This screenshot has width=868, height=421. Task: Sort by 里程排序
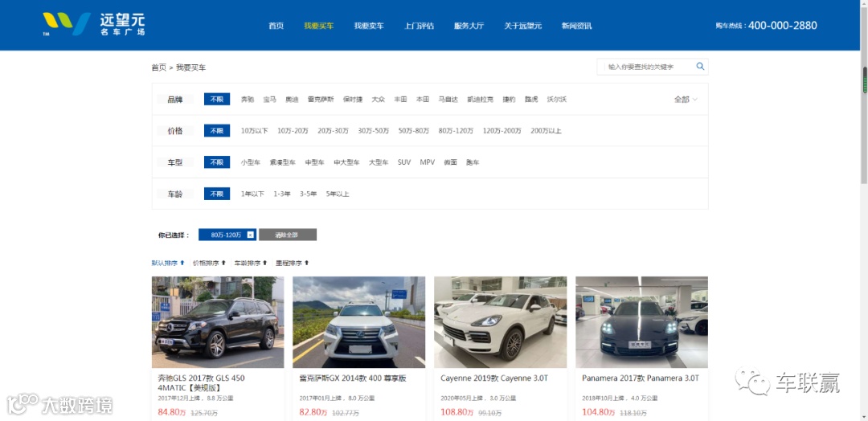click(x=293, y=263)
